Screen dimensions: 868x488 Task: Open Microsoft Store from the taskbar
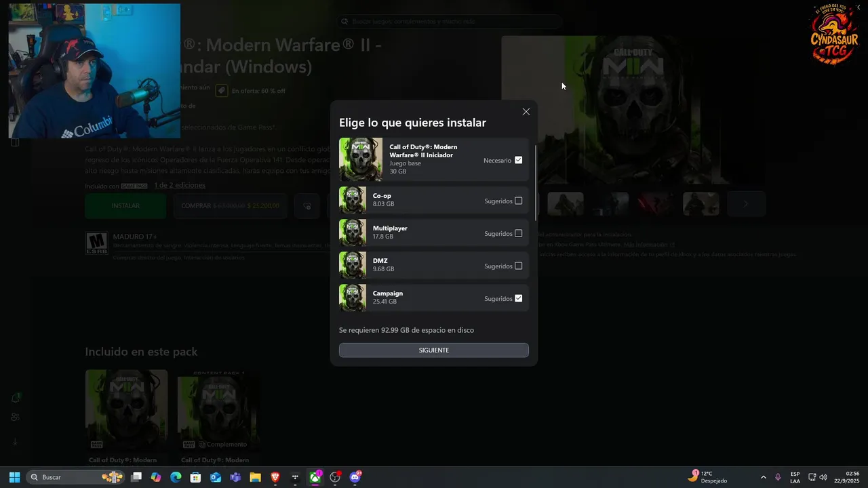point(195,477)
